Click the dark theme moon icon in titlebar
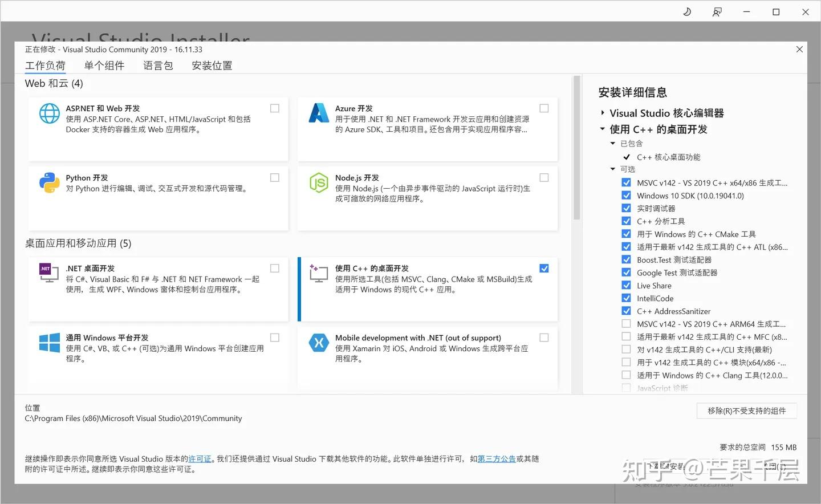The width and height of the screenshot is (821, 504). pyautogui.click(x=687, y=11)
